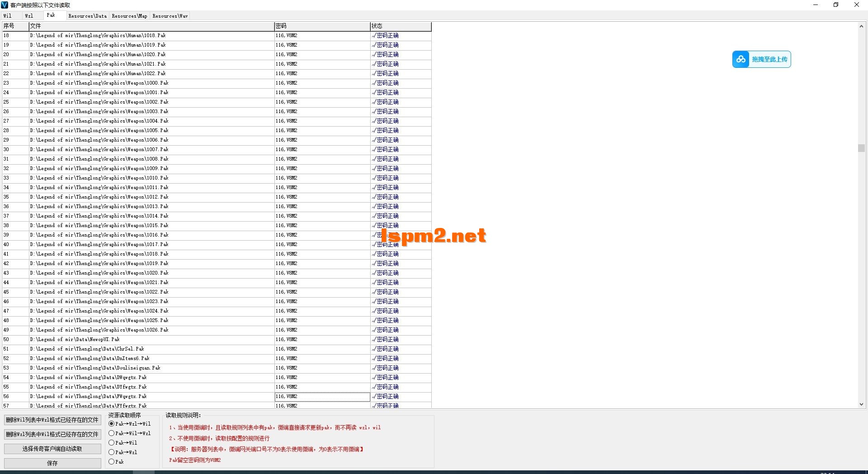The image size is (868, 474).
Task: Click sequence number 30 cell
Action: pos(15,149)
